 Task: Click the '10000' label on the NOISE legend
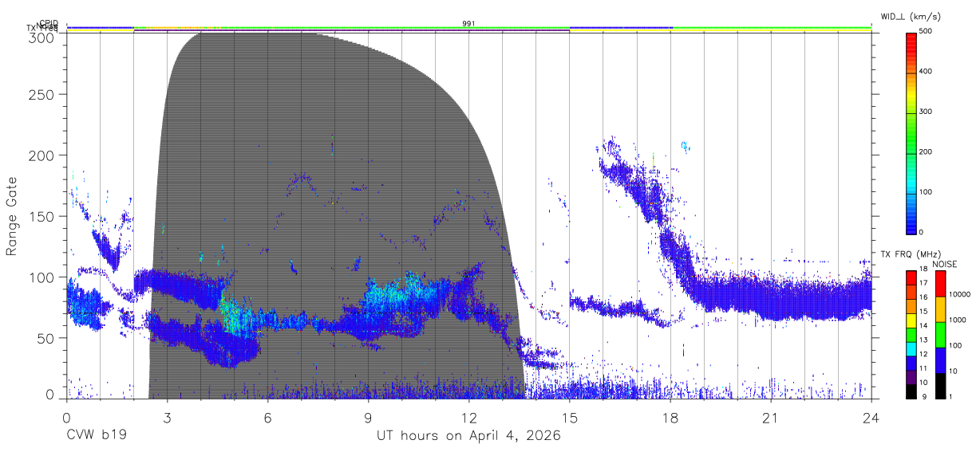pos(961,295)
